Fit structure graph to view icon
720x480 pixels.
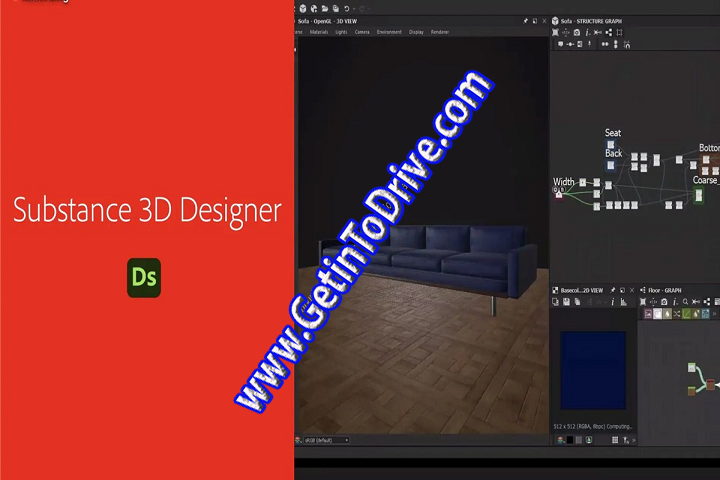pyautogui.click(x=556, y=33)
